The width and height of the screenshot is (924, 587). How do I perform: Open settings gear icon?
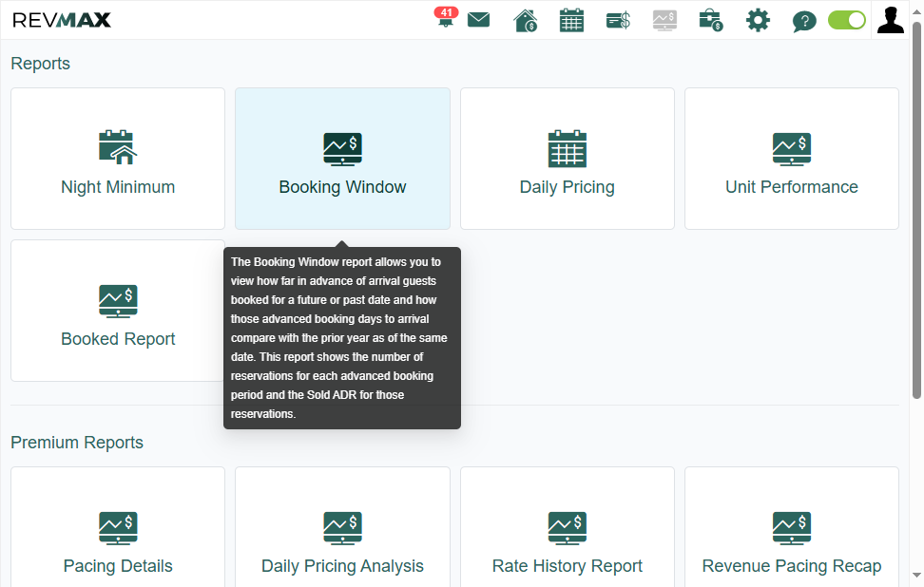point(758,20)
